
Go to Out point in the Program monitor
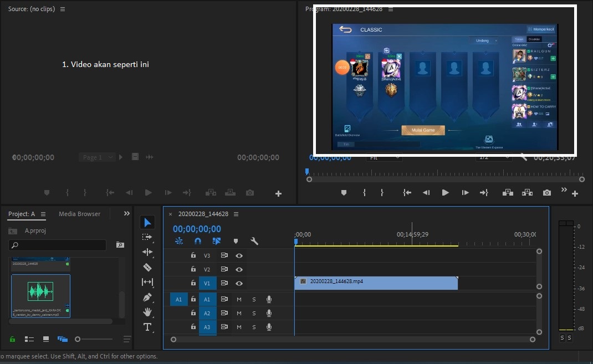pos(484,193)
